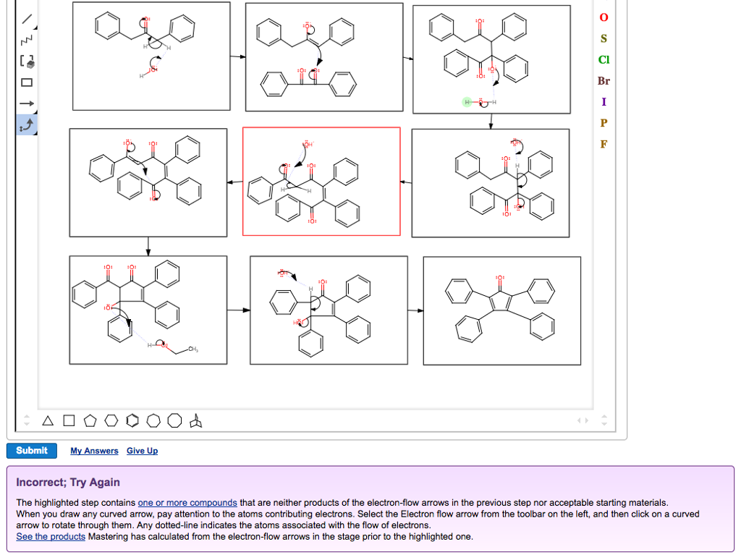Pick the benzene ring template
The width and height of the screenshot is (741, 560).
click(x=132, y=420)
